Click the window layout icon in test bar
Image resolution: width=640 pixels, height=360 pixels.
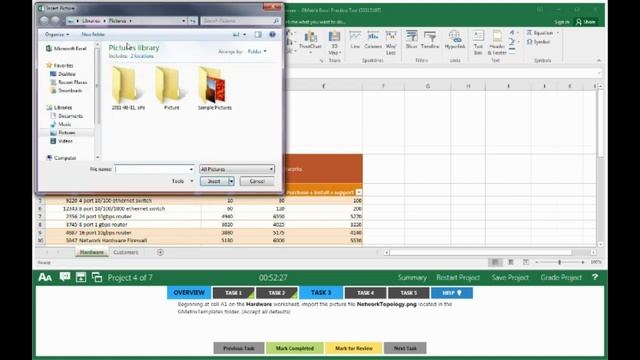(97, 277)
